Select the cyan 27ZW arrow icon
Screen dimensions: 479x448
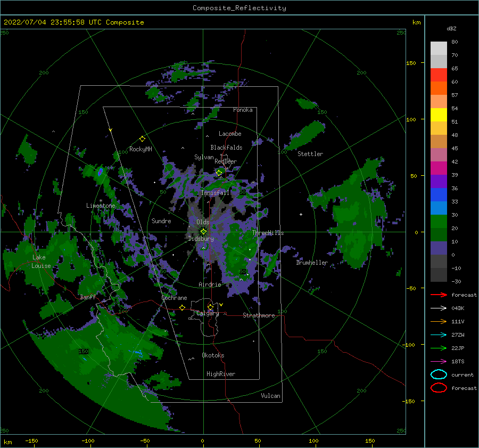click(x=439, y=335)
